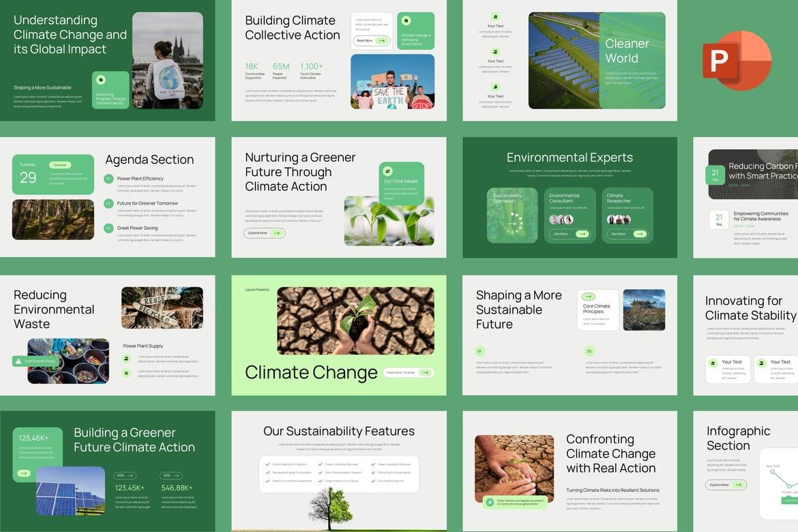Click the checkmark beside Eco-Friendly Options
Viewport: 798px width, 532px height.
(373, 481)
